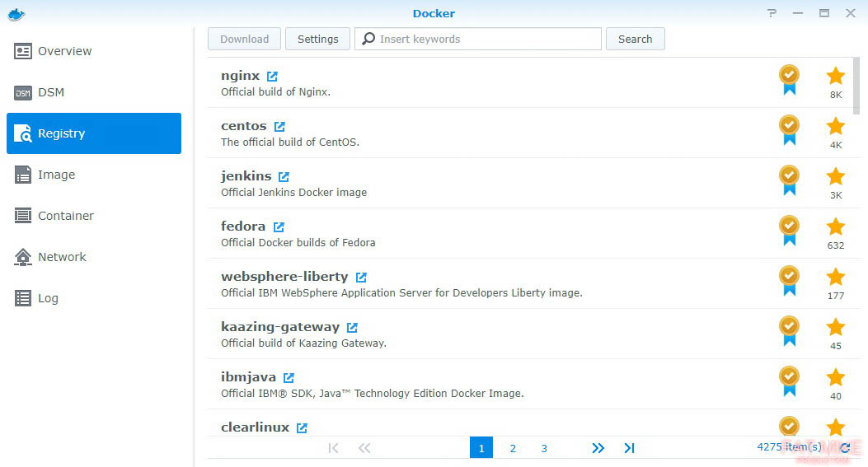Refresh the registry list
Image resolution: width=868 pixels, height=467 pixels.
[845, 447]
